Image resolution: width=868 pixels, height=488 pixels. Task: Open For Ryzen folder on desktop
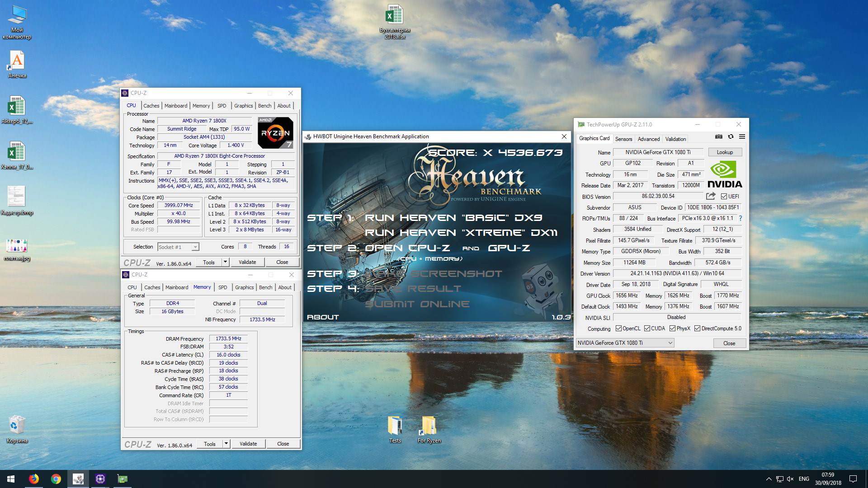pyautogui.click(x=429, y=430)
